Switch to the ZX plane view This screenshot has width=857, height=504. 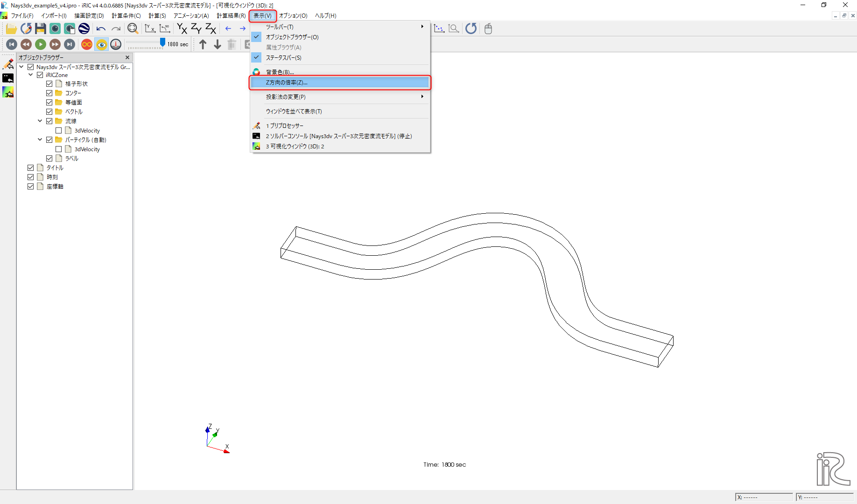[x=211, y=29]
